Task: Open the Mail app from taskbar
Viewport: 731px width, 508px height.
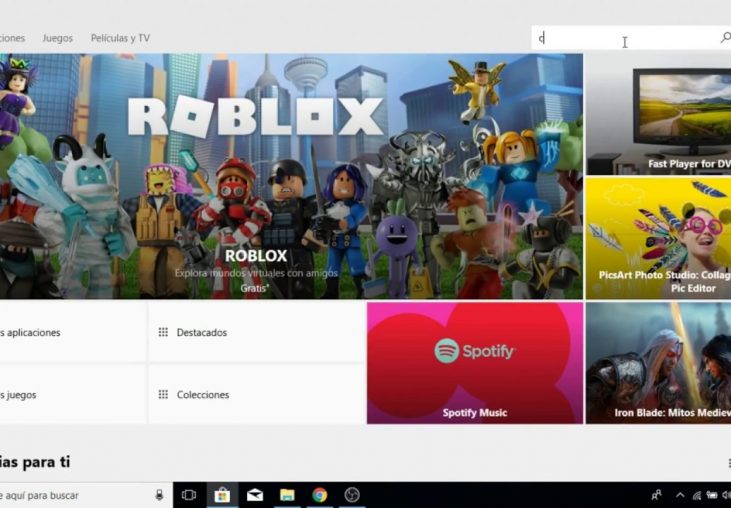Action: pyautogui.click(x=255, y=495)
